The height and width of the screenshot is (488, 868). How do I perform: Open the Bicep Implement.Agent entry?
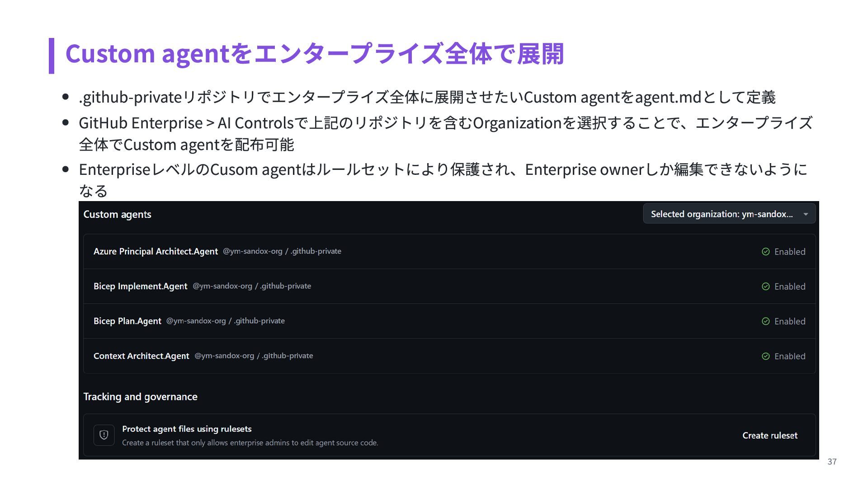[x=140, y=286]
